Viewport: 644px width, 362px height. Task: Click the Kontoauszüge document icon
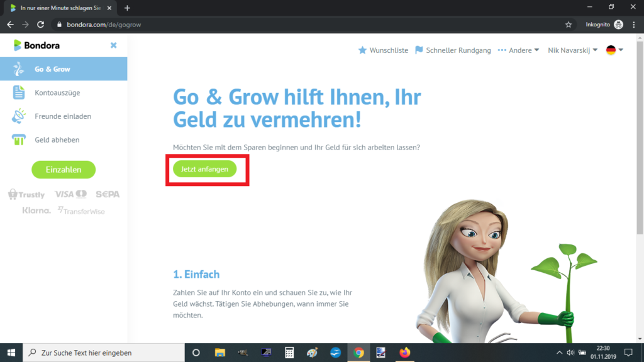coord(18,92)
